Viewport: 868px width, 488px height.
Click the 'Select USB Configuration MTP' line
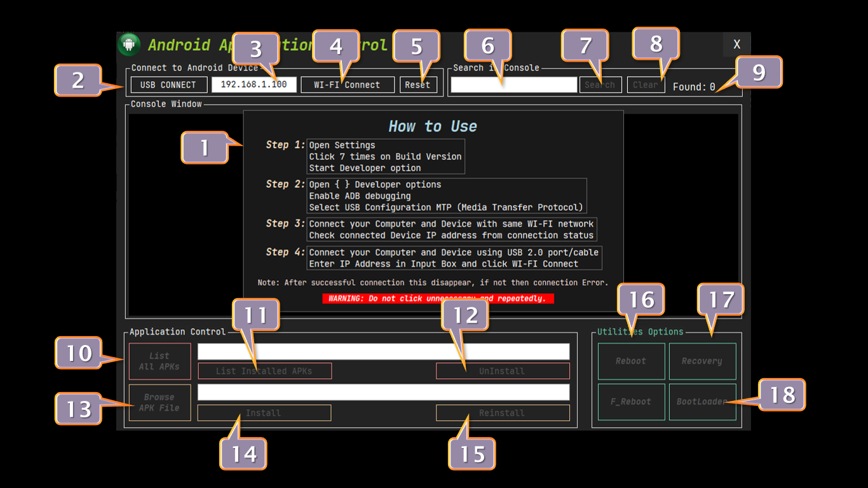(x=446, y=207)
